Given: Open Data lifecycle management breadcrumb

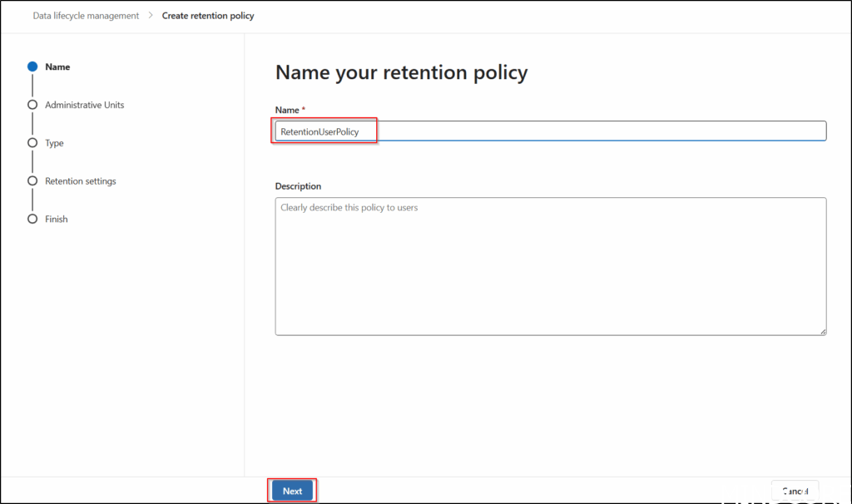Looking at the screenshot, I should (x=86, y=16).
